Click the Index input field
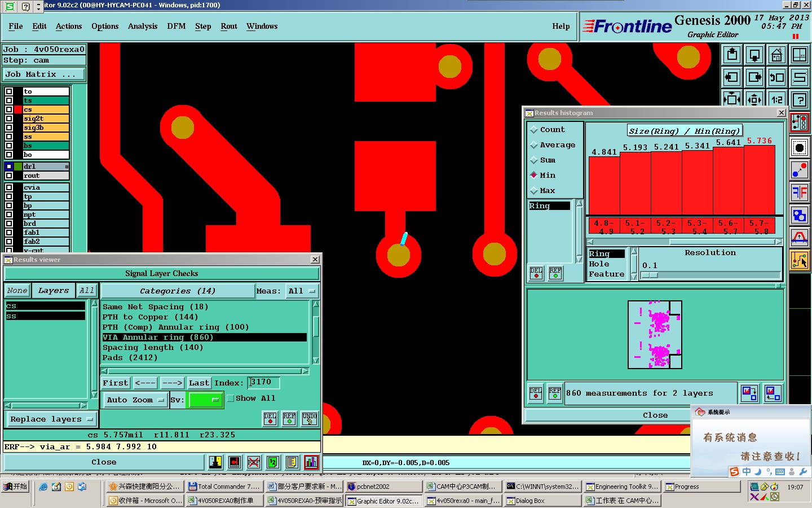Viewport: 812px width, 508px height. point(264,383)
